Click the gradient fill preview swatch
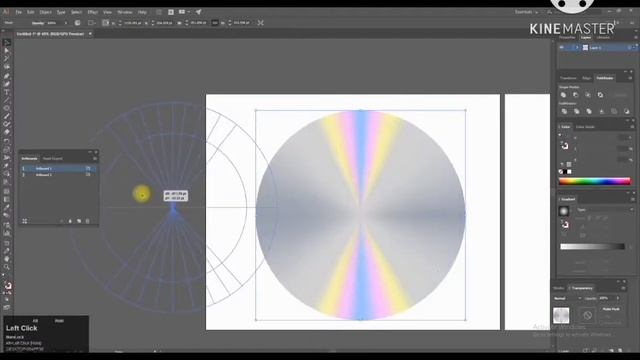Viewport: 640px width, 360px height. tap(564, 211)
